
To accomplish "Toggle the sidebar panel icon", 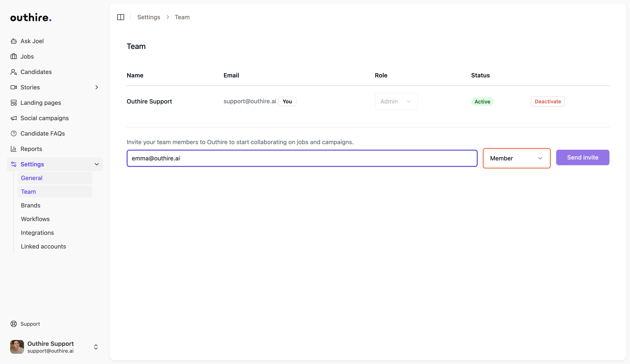I will 120,17.
